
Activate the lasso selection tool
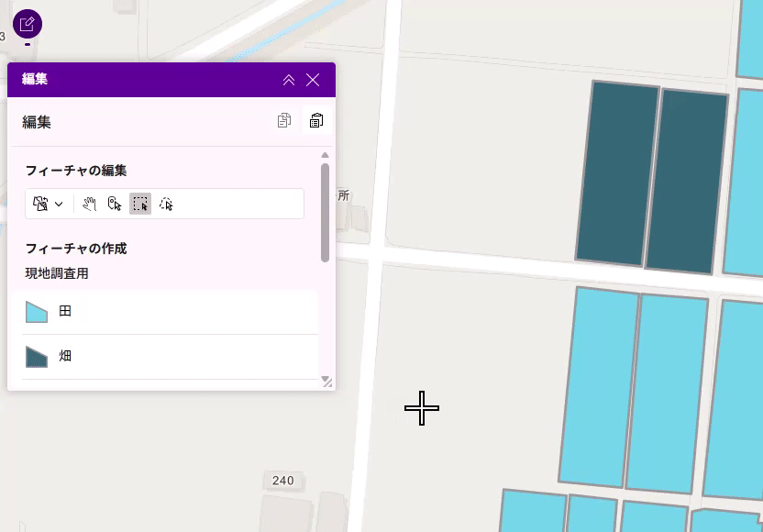click(166, 204)
